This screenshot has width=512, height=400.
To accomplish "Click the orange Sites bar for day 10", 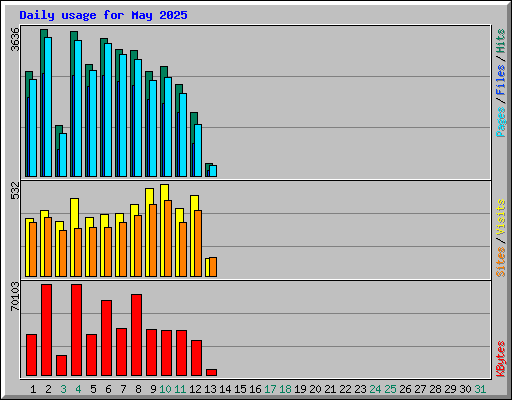I will point(168,238).
